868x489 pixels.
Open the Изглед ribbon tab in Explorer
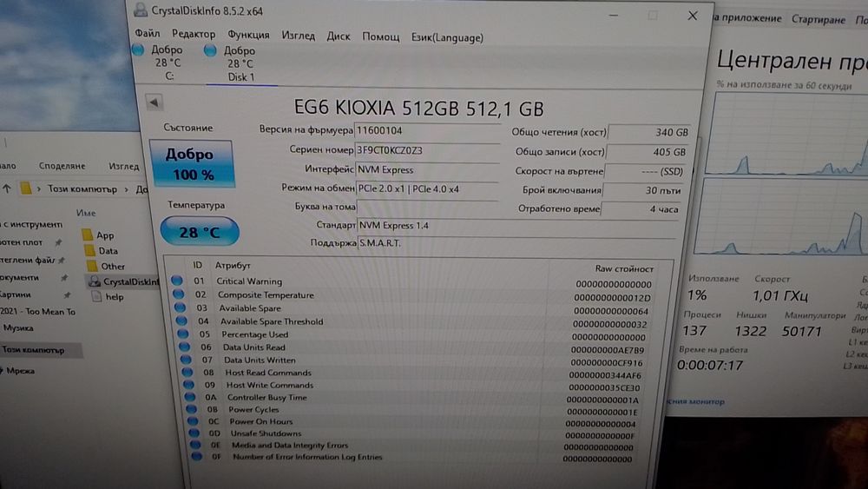click(124, 166)
